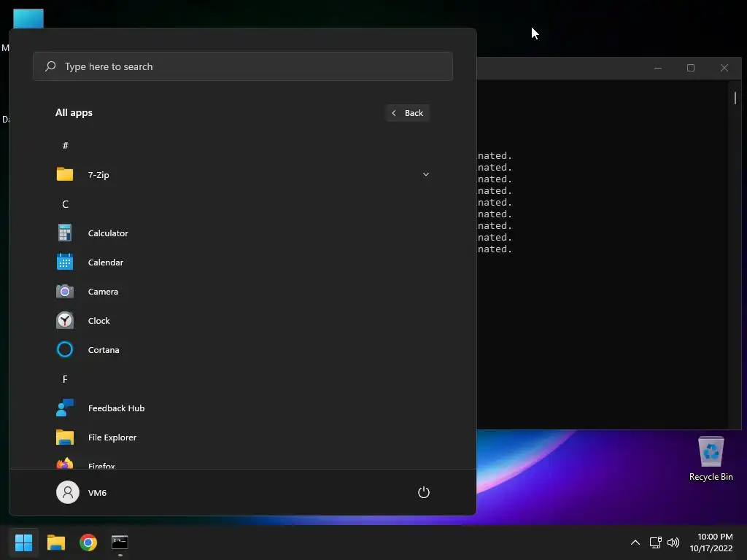Click the search magnifier icon
The image size is (747, 560).
[x=50, y=66]
